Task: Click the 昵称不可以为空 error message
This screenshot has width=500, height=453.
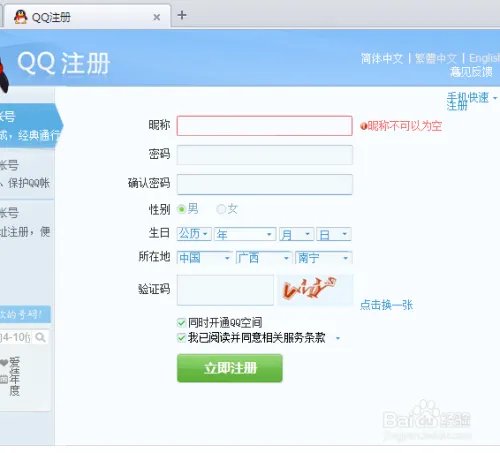Action: (x=401, y=126)
